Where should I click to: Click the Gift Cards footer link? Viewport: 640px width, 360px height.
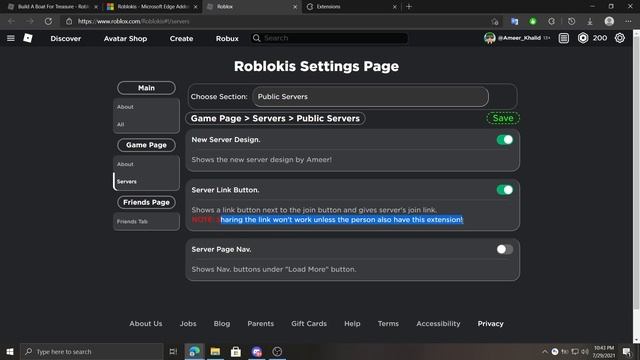(x=309, y=323)
